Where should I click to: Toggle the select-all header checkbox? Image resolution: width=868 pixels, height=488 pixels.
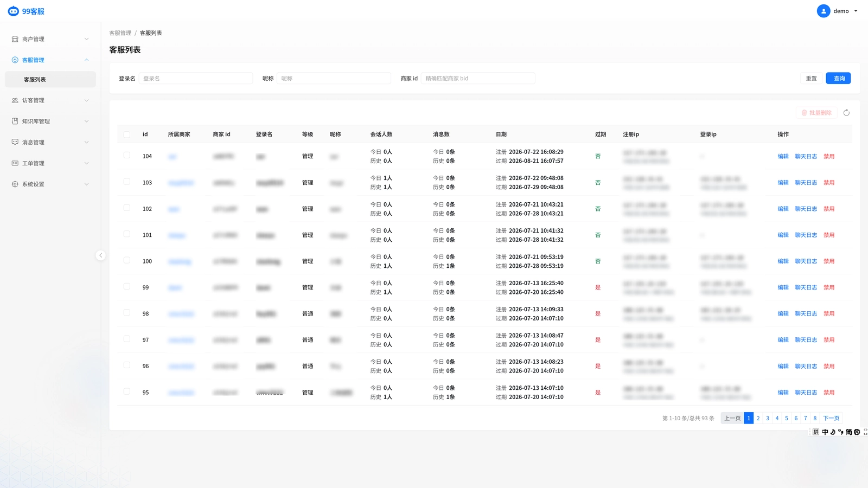point(126,134)
